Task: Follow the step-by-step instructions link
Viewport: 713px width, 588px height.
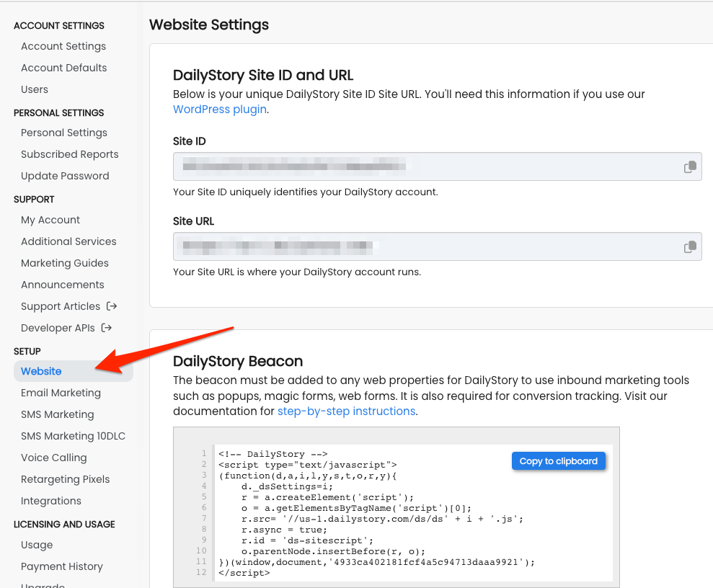Action: (x=347, y=411)
